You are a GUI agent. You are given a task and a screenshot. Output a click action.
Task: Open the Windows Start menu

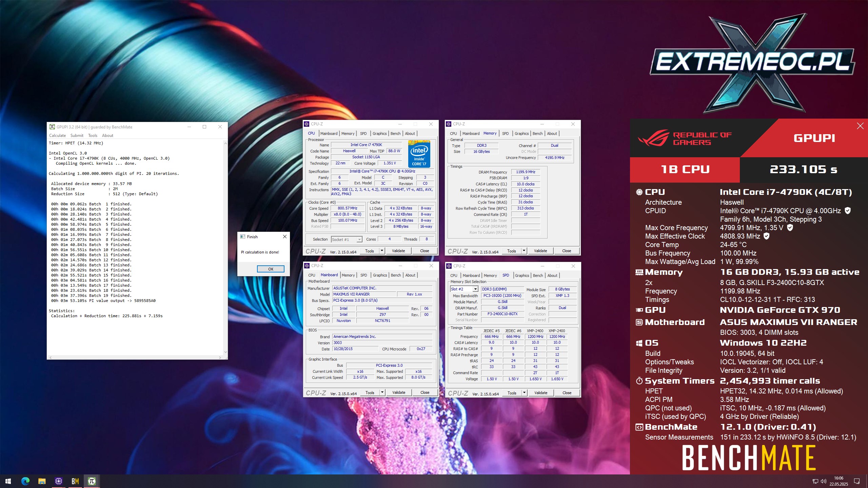(x=8, y=481)
